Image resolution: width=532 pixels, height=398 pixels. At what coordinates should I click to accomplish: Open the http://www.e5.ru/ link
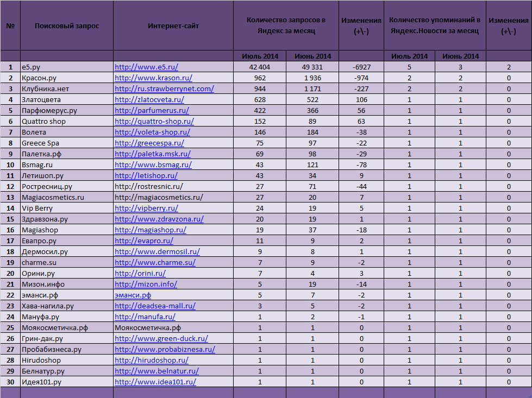click(x=146, y=67)
